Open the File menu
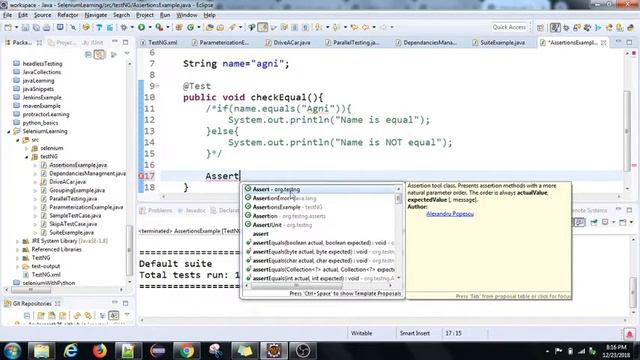This screenshot has height=360, width=640. pyautogui.click(x=7, y=15)
